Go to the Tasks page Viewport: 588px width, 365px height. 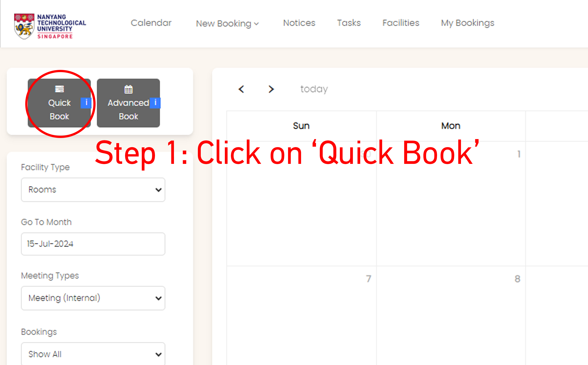349,23
